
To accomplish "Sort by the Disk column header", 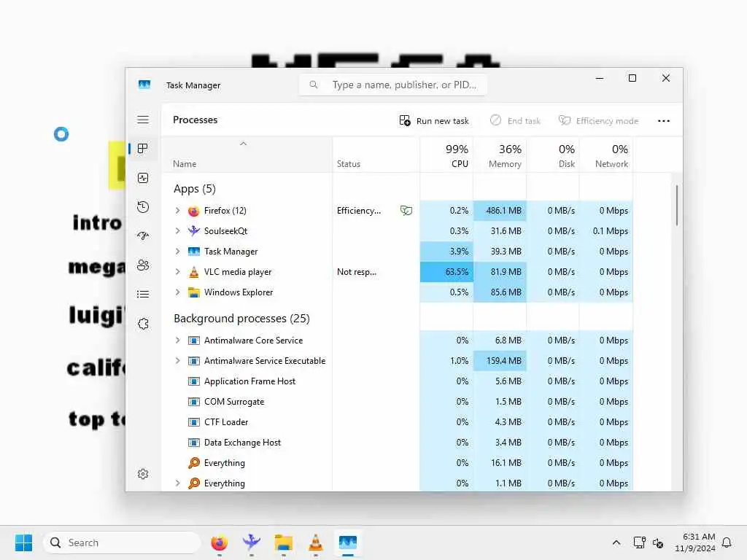I will pyautogui.click(x=553, y=156).
